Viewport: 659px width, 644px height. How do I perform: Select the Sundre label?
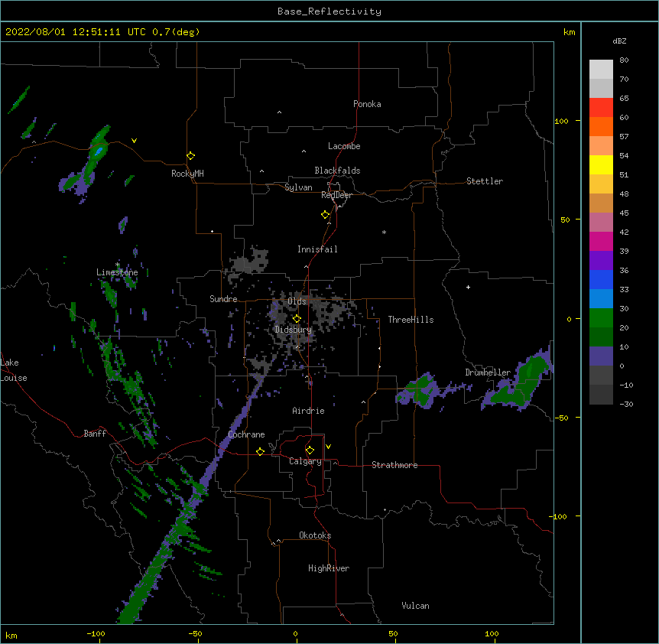click(x=223, y=299)
